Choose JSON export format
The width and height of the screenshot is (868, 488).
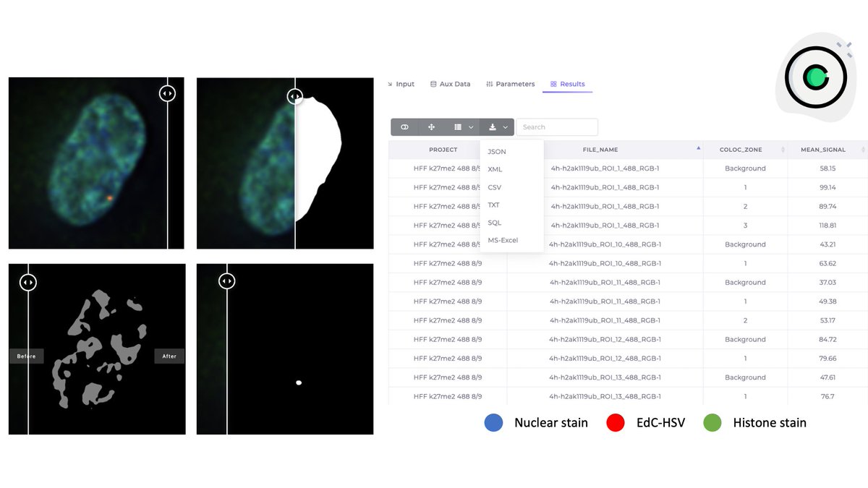[x=497, y=152]
